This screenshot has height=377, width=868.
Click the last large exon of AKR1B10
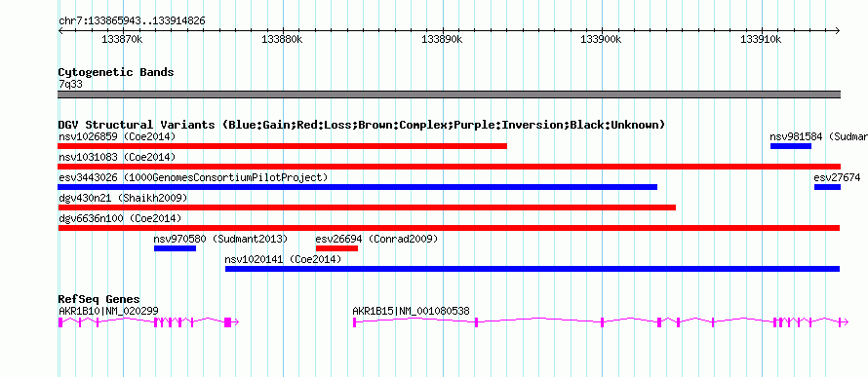tap(227, 322)
